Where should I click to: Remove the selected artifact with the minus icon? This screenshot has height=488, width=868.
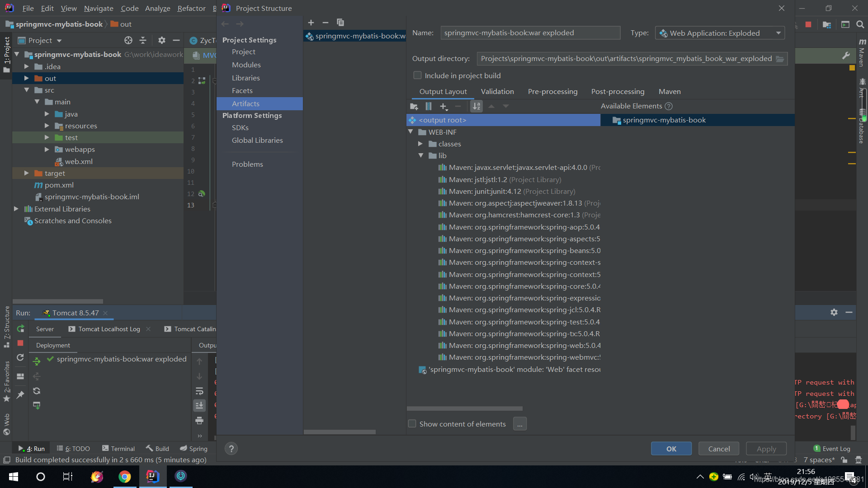325,23
